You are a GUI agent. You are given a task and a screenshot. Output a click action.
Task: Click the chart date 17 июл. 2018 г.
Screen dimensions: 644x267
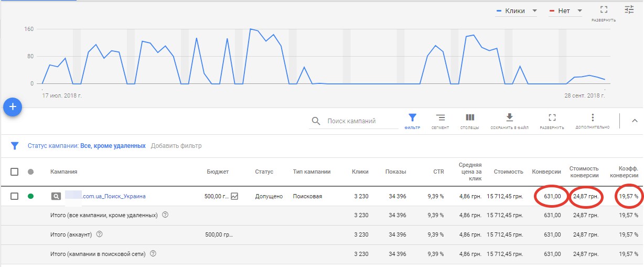coord(62,96)
